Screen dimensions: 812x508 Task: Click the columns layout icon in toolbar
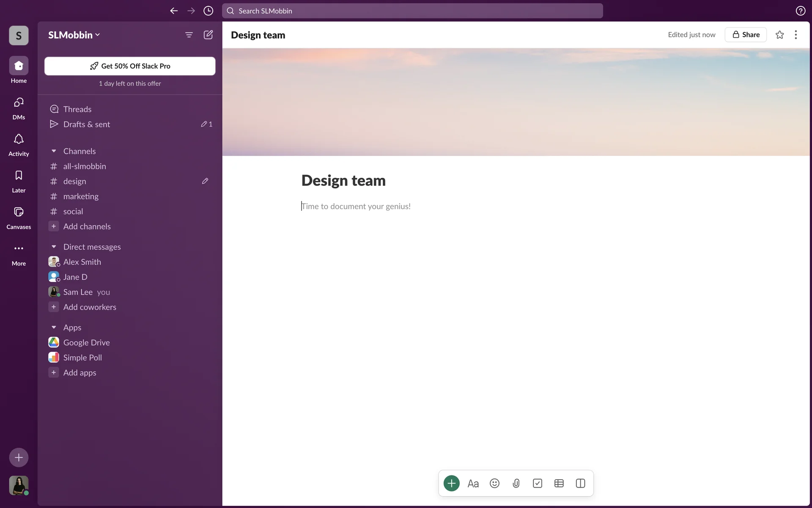(x=580, y=483)
